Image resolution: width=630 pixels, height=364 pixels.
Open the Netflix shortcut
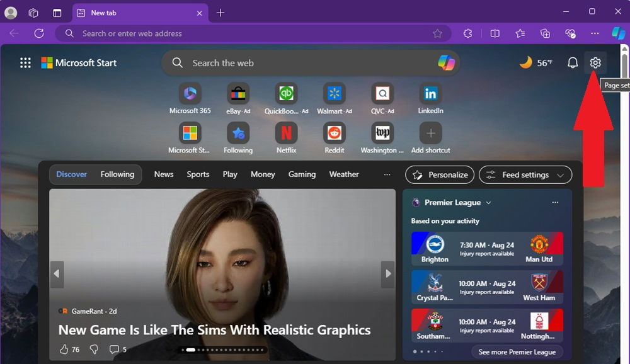[286, 134]
